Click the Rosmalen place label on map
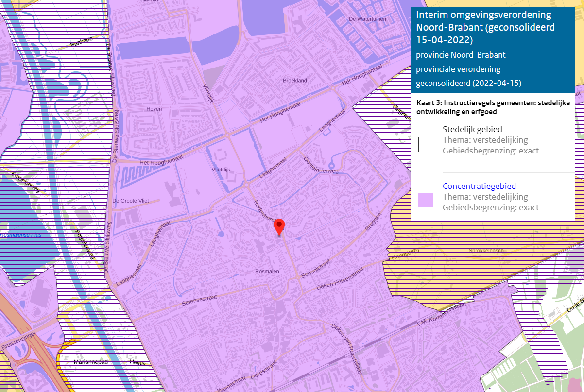 pyautogui.click(x=267, y=271)
